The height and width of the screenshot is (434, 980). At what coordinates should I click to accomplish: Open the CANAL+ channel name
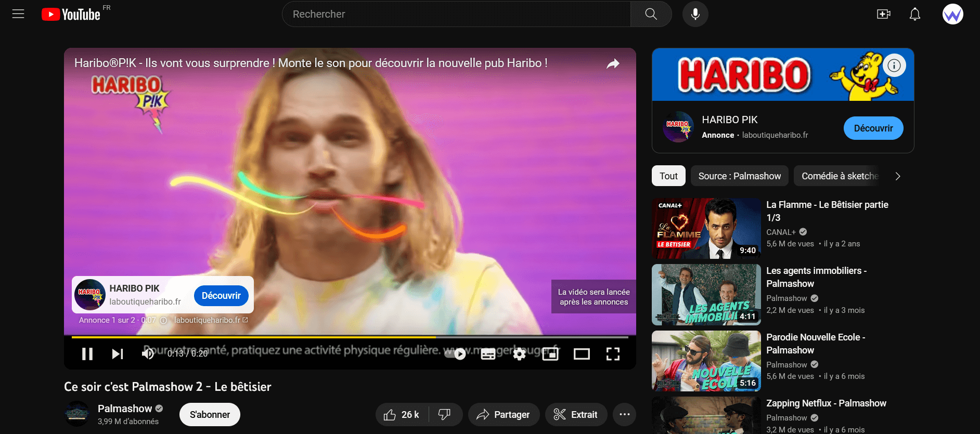point(781,232)
